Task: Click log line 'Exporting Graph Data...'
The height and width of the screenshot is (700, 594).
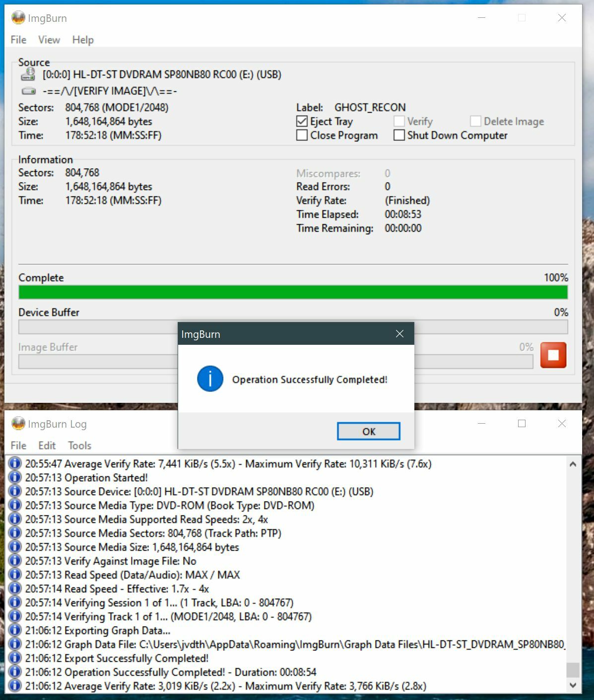Action: 98,630
